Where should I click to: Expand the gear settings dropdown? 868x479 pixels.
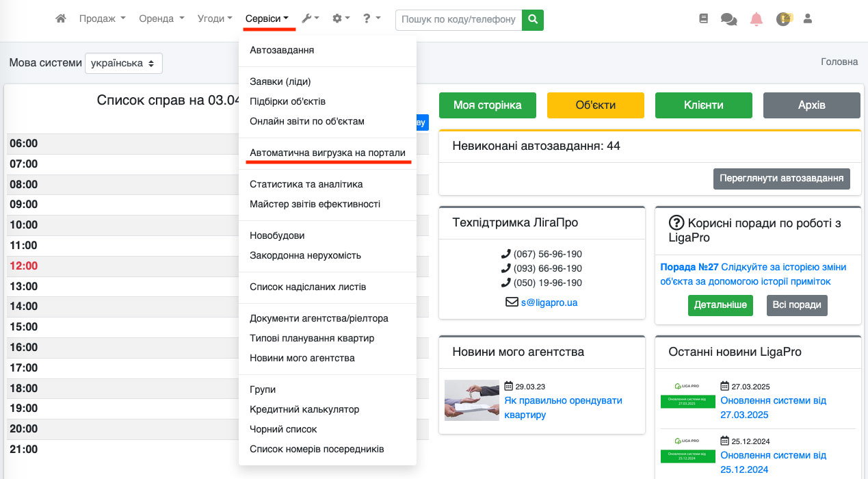(x=341, y=19)
